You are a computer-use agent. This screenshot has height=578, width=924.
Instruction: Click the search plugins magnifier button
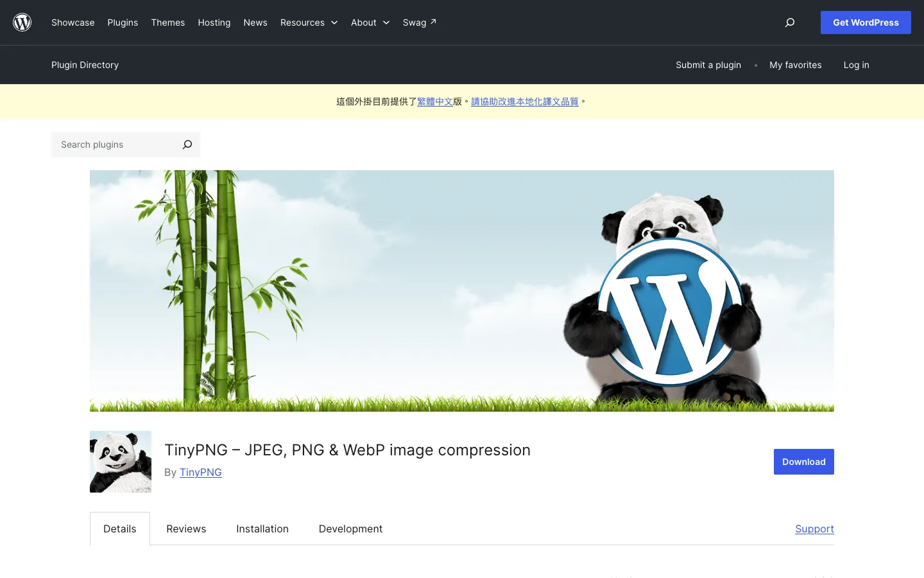(x=187, y=144)
